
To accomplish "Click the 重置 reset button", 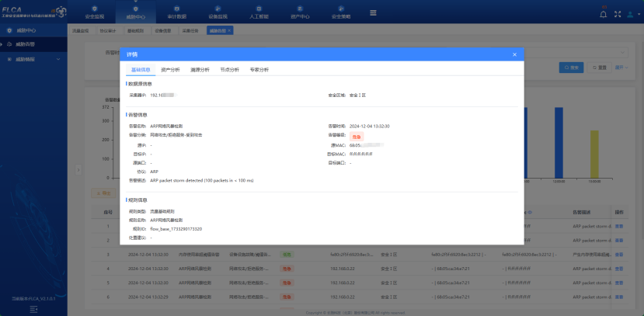I will tap(598, 68).
